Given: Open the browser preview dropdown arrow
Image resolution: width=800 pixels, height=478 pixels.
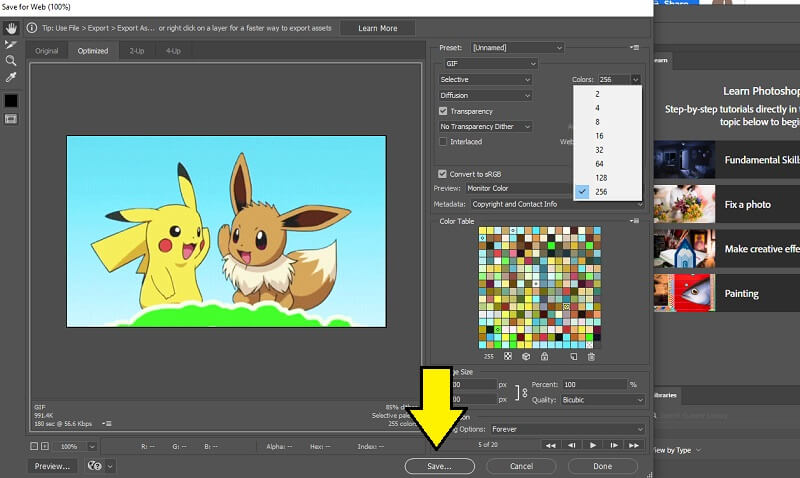Looking at the screenshot, I should tap(110, 466).
